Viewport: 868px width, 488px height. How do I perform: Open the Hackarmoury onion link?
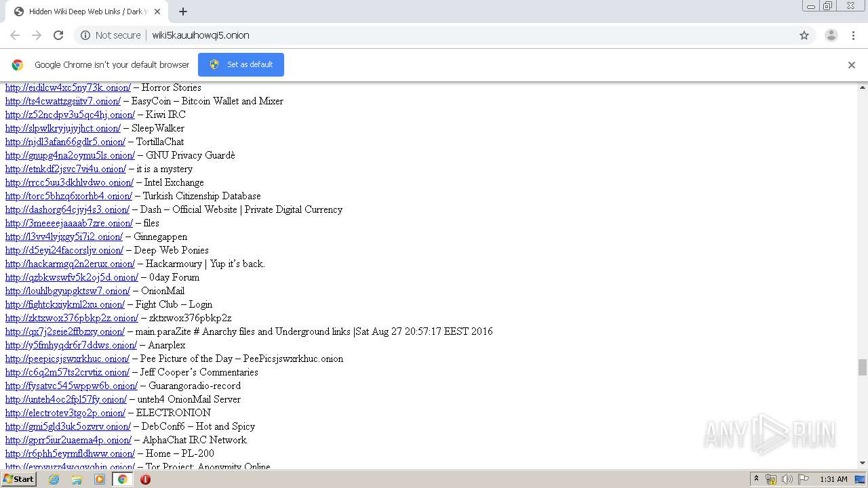70,264
